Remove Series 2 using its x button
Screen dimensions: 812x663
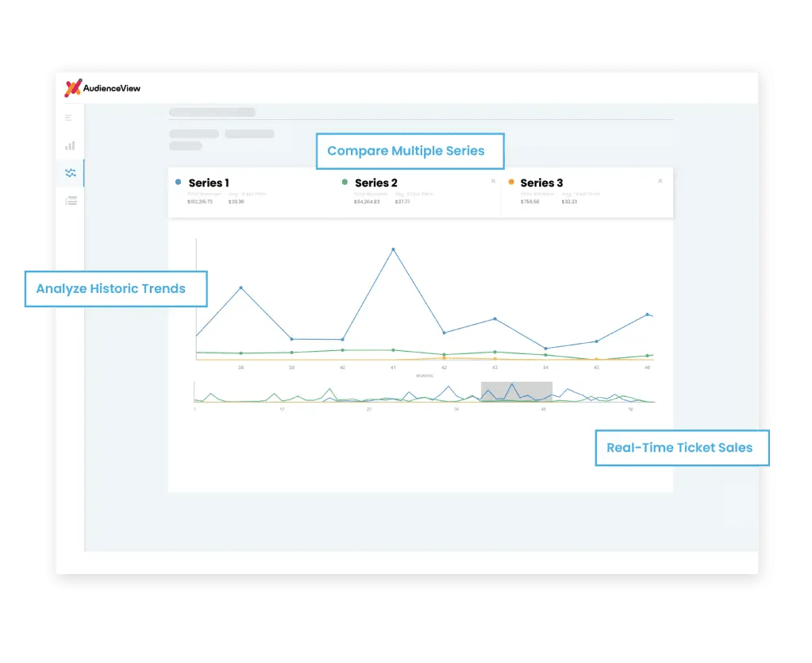coord(493,180)
